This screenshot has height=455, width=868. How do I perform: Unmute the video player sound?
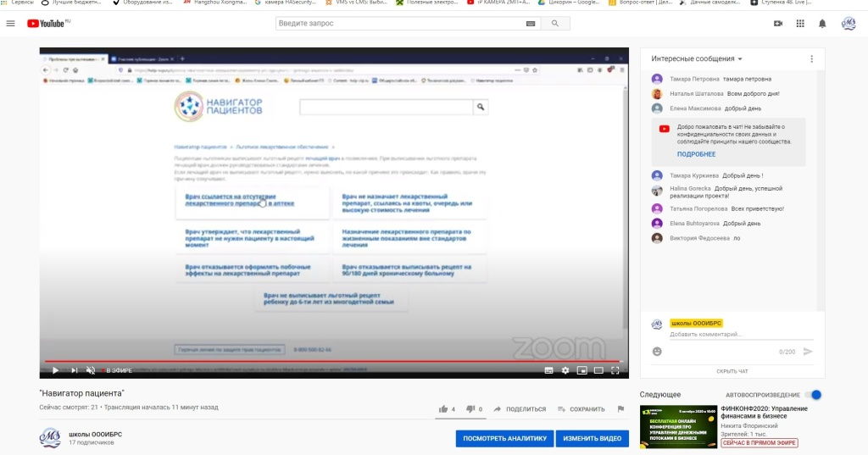91,370
